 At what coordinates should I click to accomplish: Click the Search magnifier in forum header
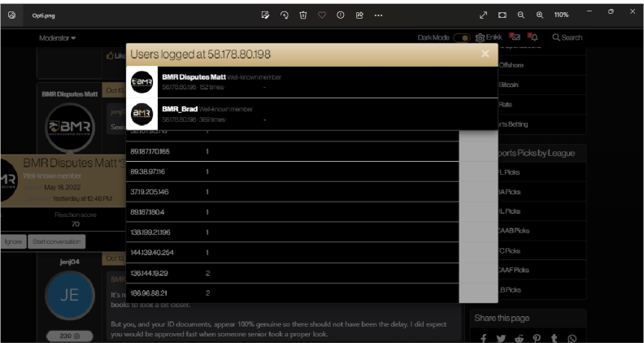click(x=555, y=37)
